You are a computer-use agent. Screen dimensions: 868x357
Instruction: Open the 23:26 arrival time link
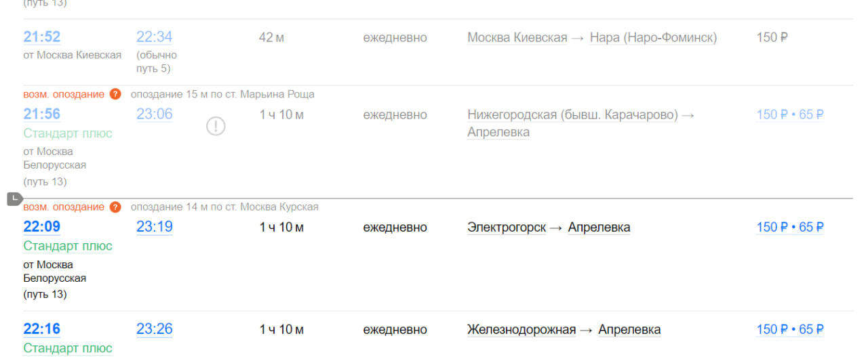[x=155, y=329]
